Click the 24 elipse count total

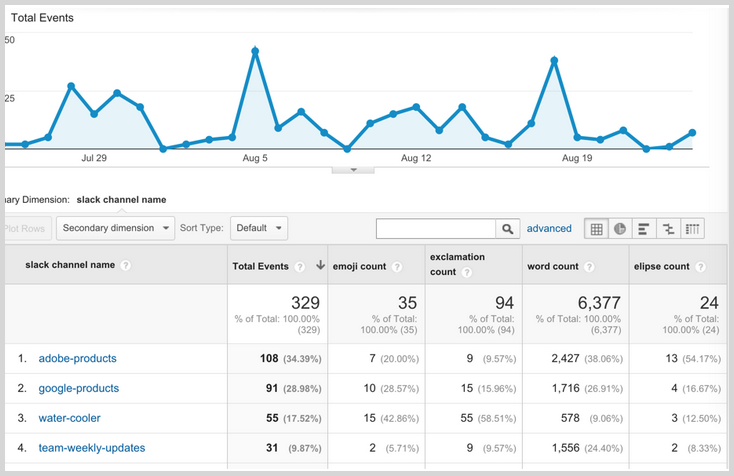(709, 303)
